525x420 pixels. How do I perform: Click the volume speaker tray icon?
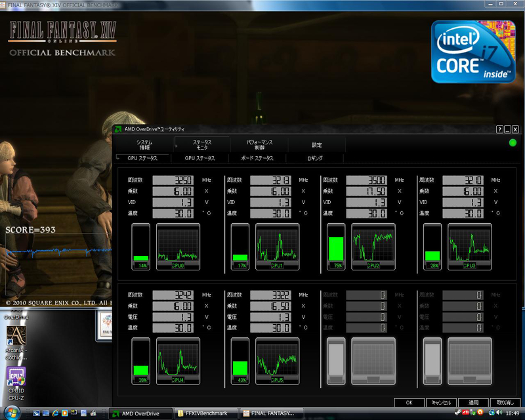click(499, 413)
